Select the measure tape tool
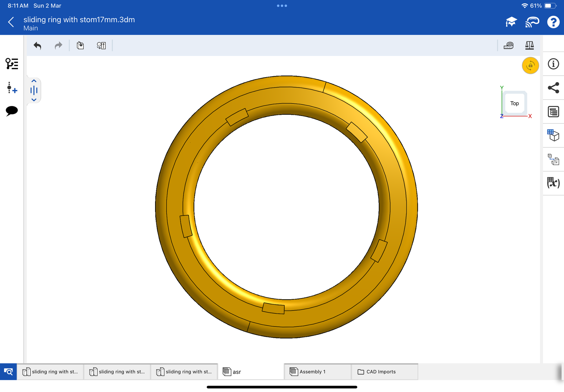564x392 pixels. tap(508, 46)
